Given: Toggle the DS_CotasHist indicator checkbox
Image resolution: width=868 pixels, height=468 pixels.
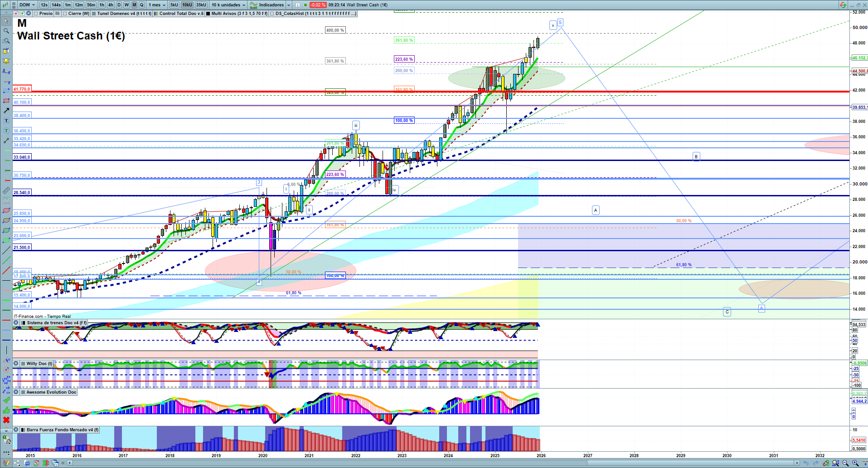Looking at the screenshot, I should (272, 14).
